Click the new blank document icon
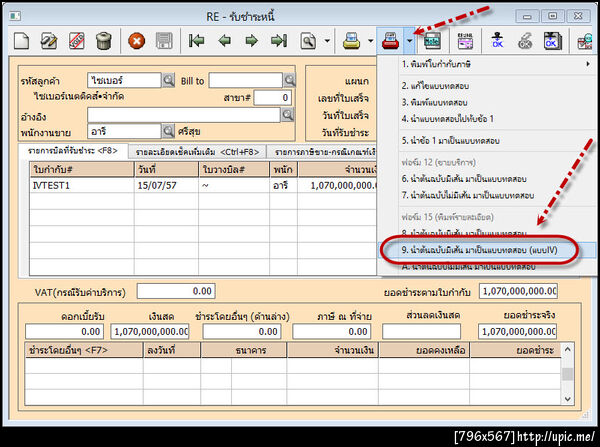Image resolution: width=600 pixels, height=447 pixels. [x=21, y=41]
